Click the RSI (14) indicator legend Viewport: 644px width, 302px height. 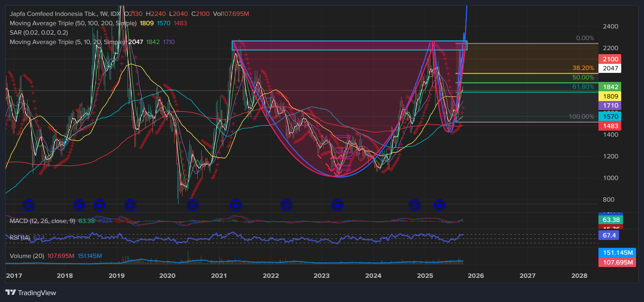(20, 237)
